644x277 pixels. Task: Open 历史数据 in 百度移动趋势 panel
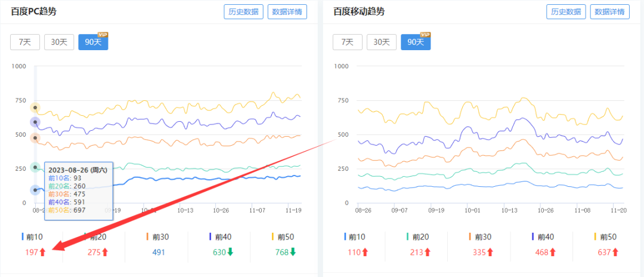[565, 12]
